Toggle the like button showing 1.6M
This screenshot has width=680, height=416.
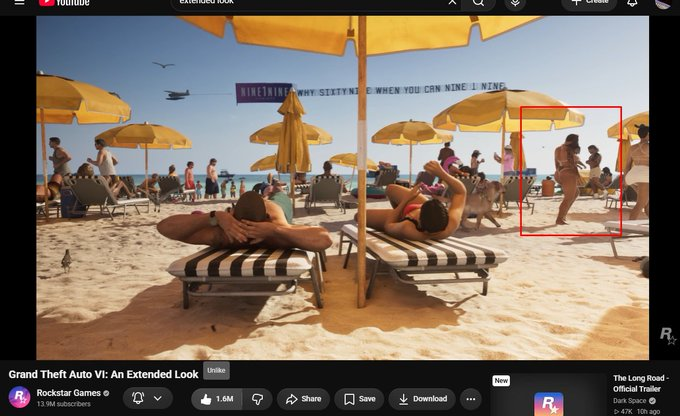tap(217, 399)
